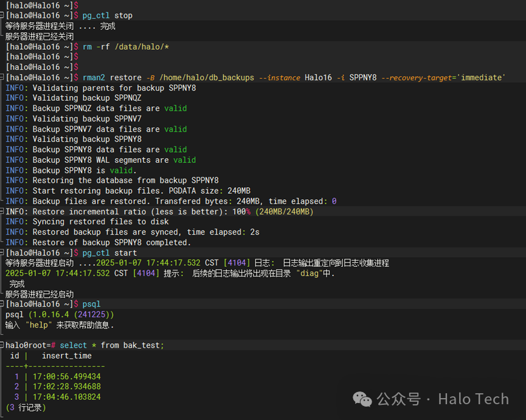The width and height of the screenshot is (526, 420).
Task: Click the WeChat logo in watermark
Action: [x=362, y=399]
